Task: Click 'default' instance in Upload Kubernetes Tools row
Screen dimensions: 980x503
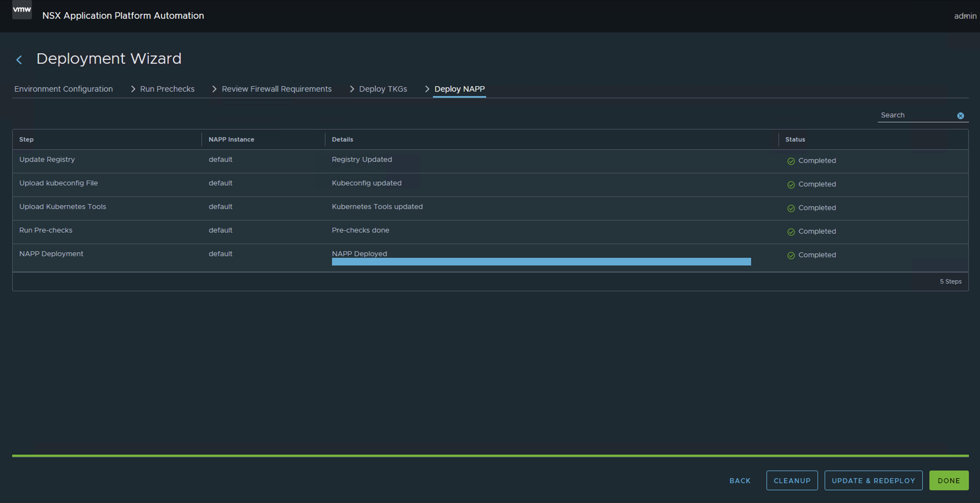Action: coord(220,207)
